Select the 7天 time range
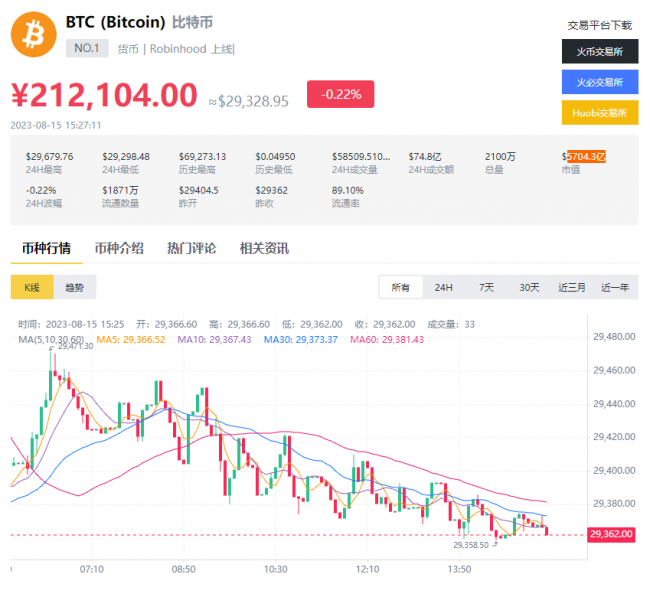The height and width of the screenshot is (597, 650). click(487, 287)
